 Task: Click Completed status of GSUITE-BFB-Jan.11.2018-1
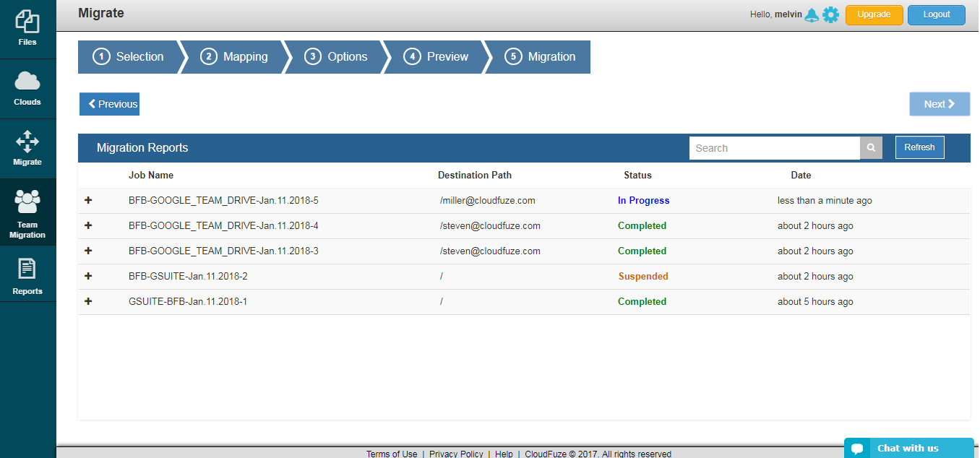pos(642,301)
